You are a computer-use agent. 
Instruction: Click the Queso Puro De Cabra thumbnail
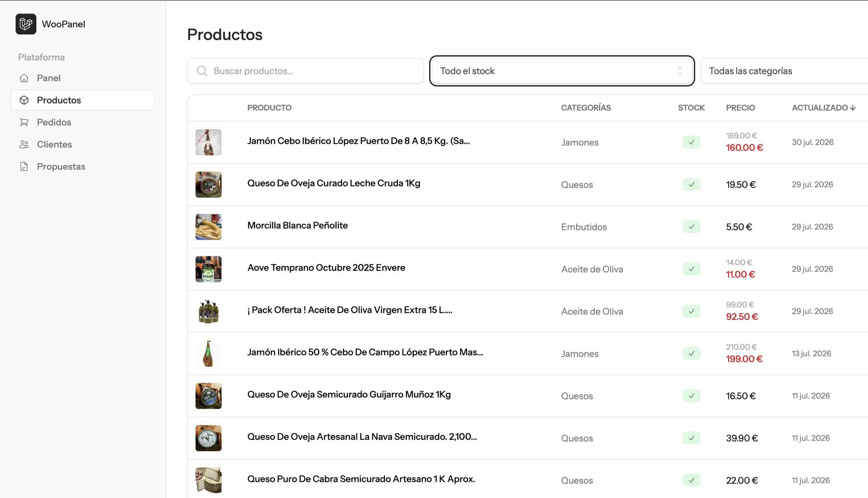209,480
